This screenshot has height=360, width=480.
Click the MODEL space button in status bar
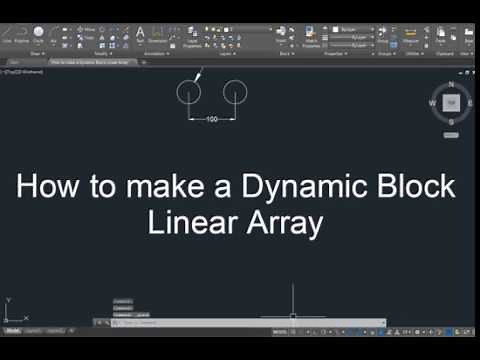279,332
